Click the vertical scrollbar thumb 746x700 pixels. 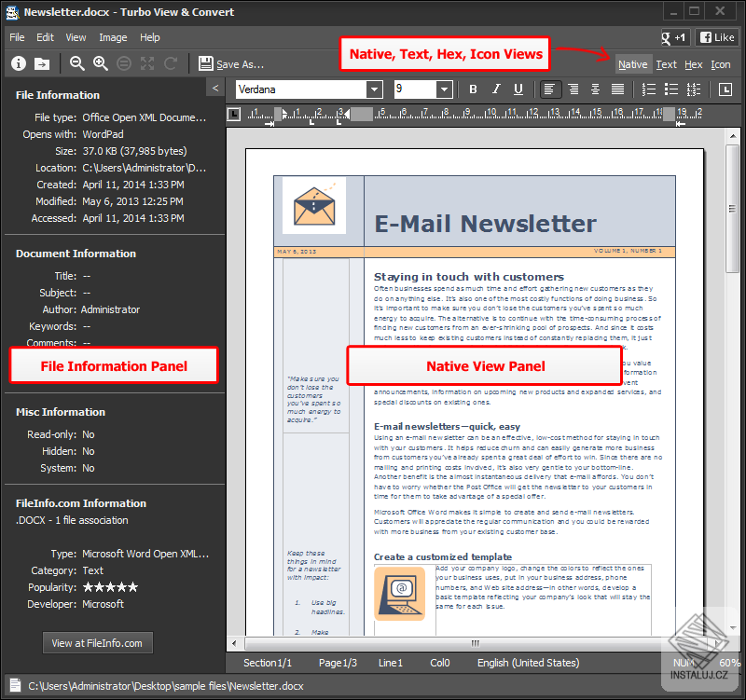click(x=732, y=209)
